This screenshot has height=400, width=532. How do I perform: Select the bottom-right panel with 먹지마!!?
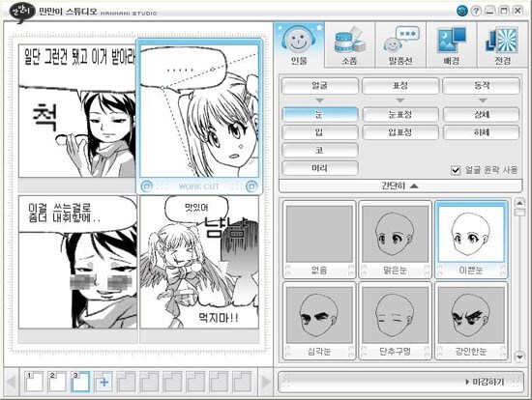point(199,262)
